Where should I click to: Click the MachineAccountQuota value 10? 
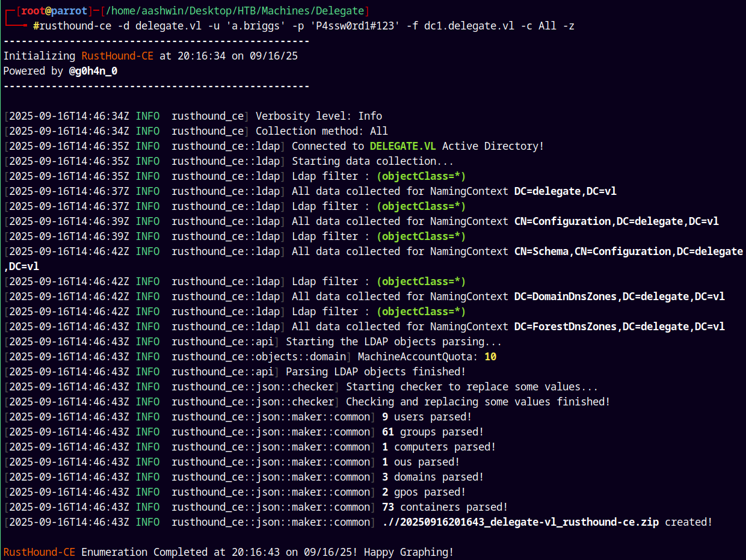tap(490, 357)
